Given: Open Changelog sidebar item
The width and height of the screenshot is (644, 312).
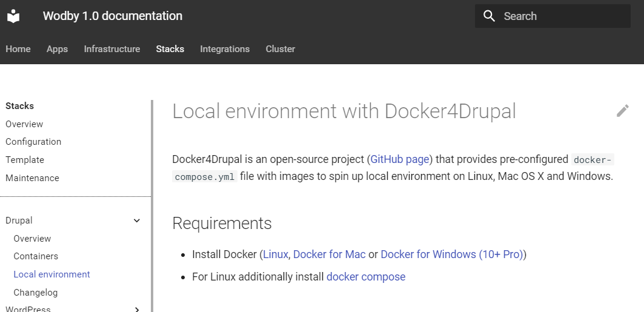Looking at the screenshot, I should tap(35, 292).
